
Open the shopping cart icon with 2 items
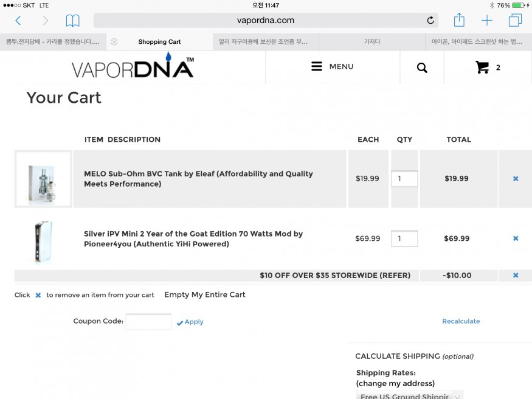[x=488, y=67]
